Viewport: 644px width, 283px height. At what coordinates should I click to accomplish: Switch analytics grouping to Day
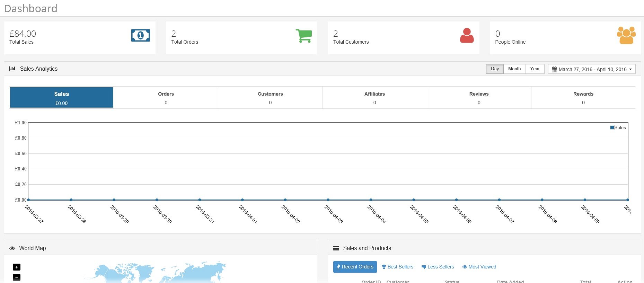point(495,69)
